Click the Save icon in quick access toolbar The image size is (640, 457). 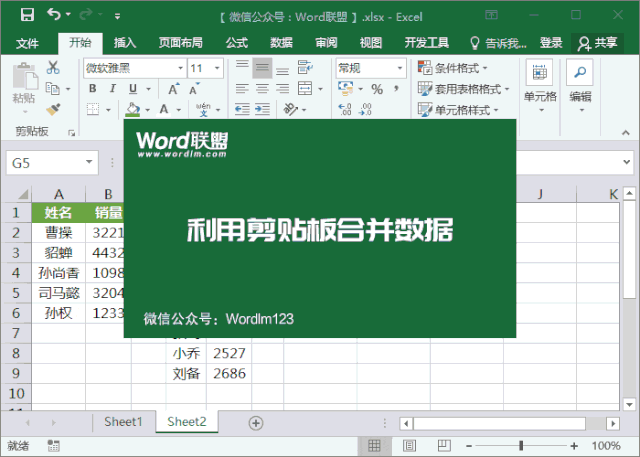click(x=27, y=15)
